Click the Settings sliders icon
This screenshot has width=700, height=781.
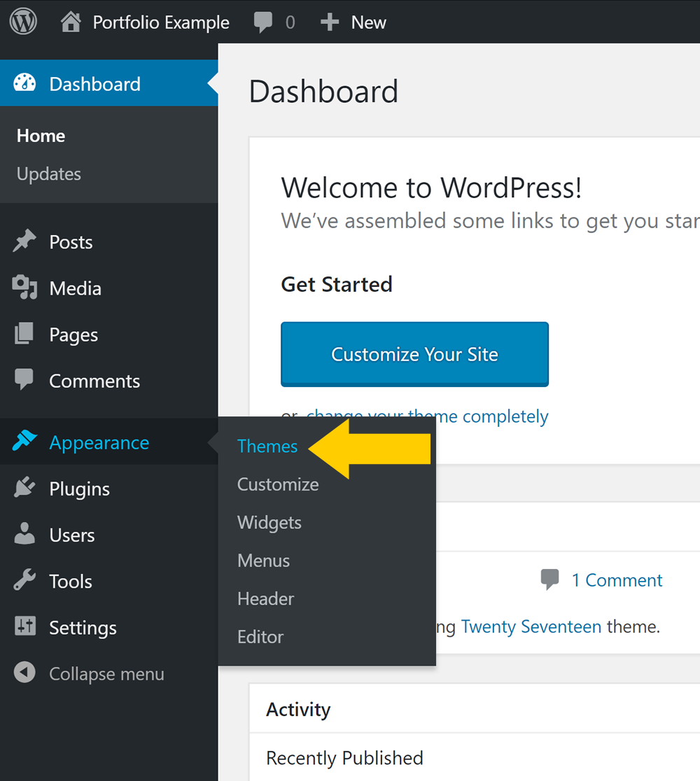click(25, 626)
